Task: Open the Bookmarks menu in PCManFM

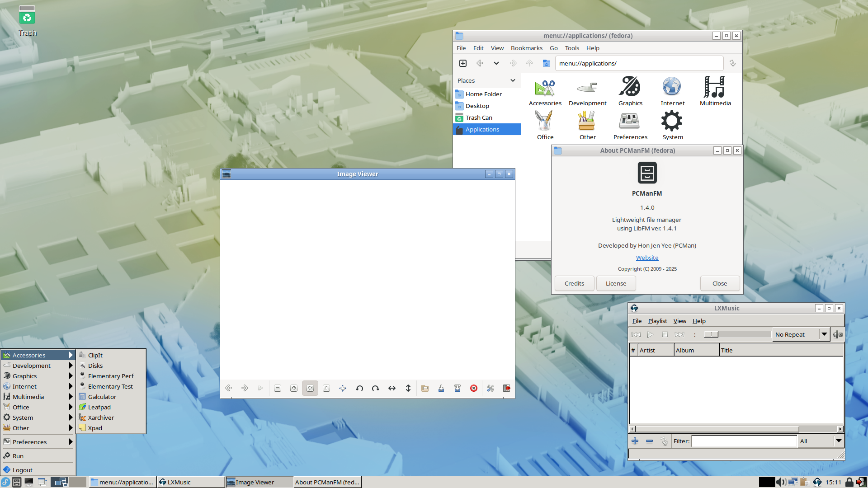Action: (x=527, y=48)
